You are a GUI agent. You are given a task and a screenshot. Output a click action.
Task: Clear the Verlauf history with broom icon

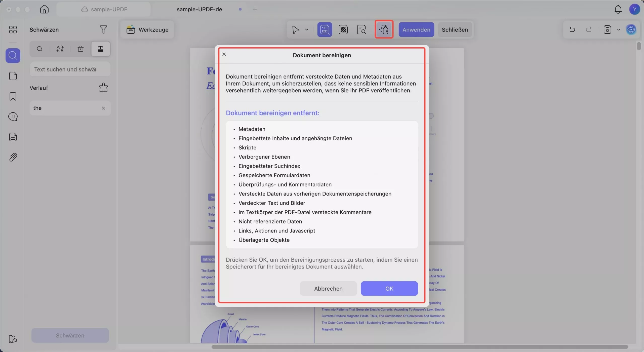click(x=103, y=88)
